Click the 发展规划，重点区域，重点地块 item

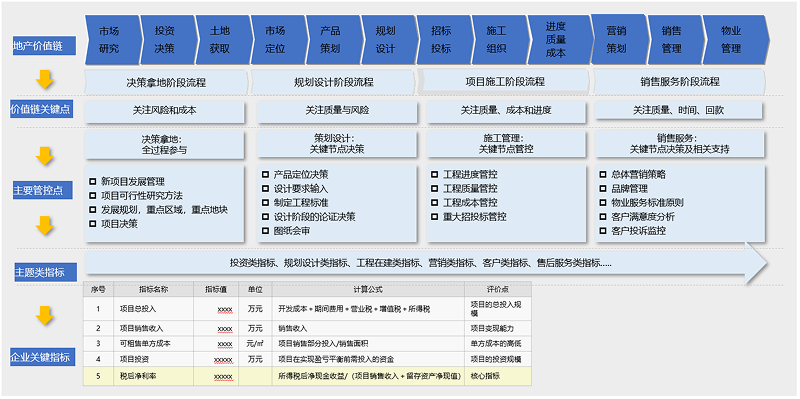pos(164,210)
